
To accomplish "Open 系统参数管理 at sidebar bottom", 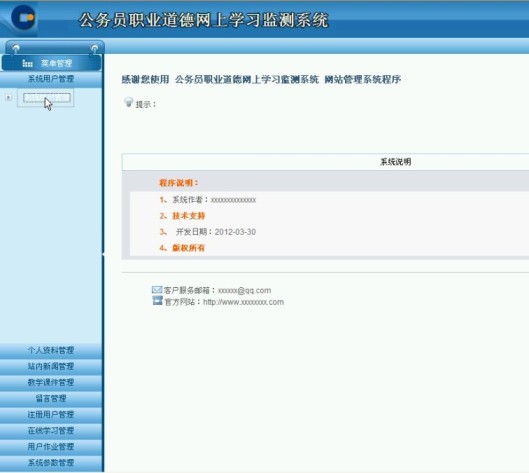I will click(x=51, y=463).
